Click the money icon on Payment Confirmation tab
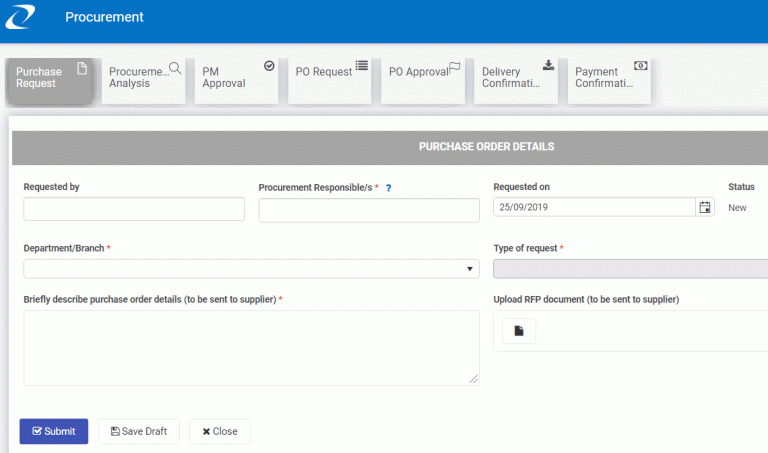Screen dimensions: 768x453 tap(641, 66)
